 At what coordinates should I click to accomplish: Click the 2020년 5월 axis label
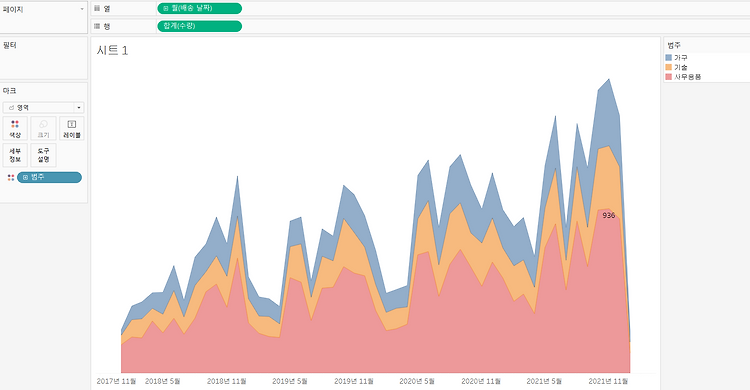[x=417, y=381]
